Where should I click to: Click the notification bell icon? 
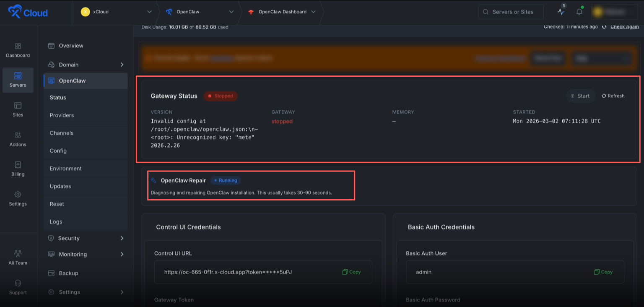(579, 12)
